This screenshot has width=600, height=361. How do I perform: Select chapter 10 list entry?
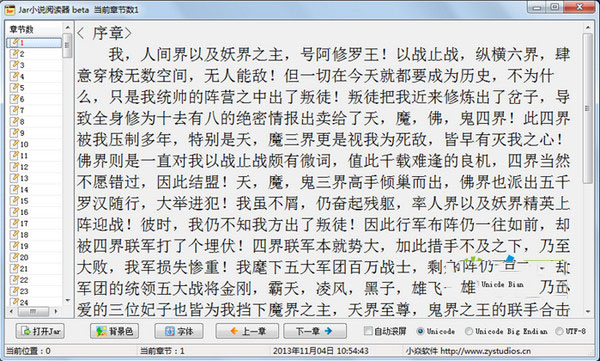click(x=34, y=144)
